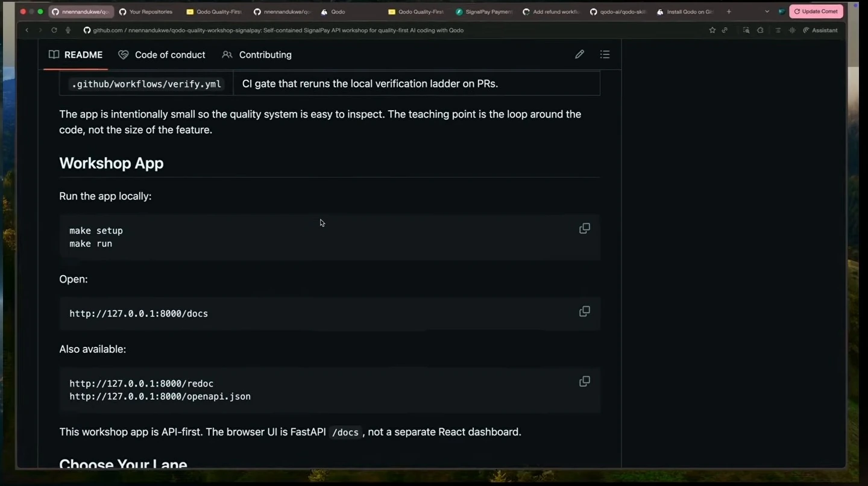Click the make run command text

90,244
